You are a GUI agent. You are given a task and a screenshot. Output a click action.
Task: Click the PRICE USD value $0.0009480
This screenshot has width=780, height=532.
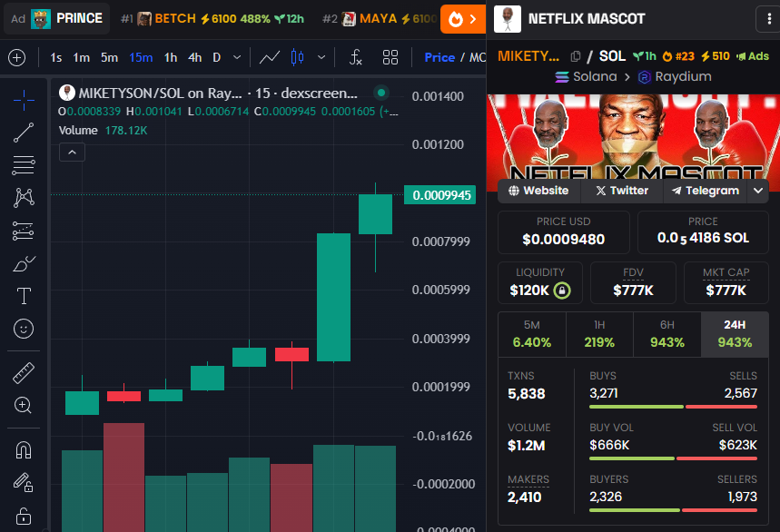pyautogui.click(x=564, y=240)
